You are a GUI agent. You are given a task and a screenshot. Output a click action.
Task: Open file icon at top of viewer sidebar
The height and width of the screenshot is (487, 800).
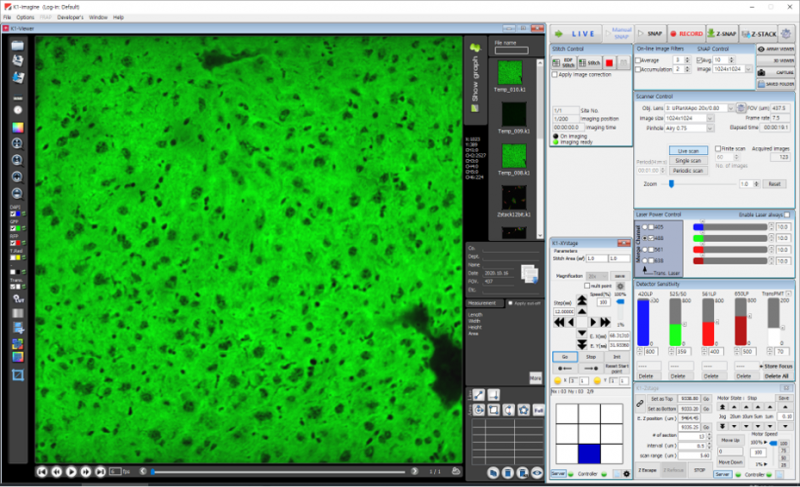(17, 45)
